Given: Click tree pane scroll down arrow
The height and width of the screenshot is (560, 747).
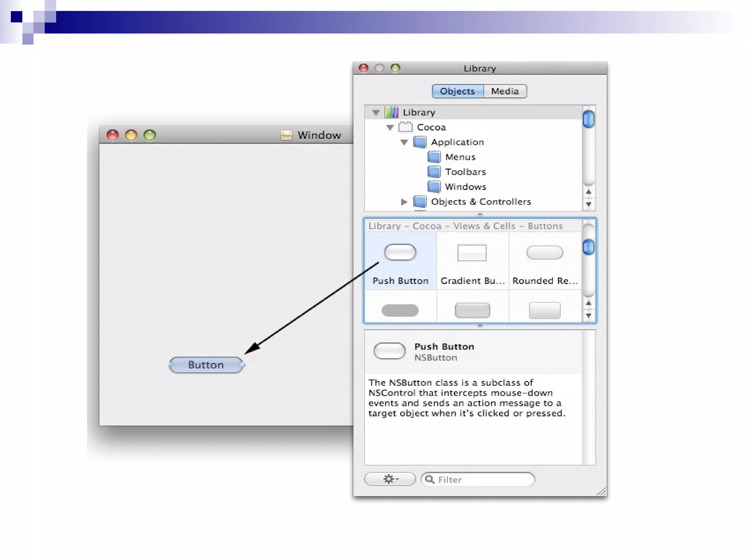Looking at the screenshot, I should pyautogui.click(x=588, y=205).
